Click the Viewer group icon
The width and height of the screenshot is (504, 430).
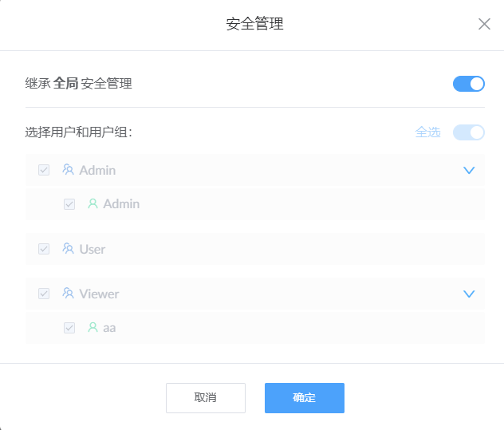coord(68,294)
